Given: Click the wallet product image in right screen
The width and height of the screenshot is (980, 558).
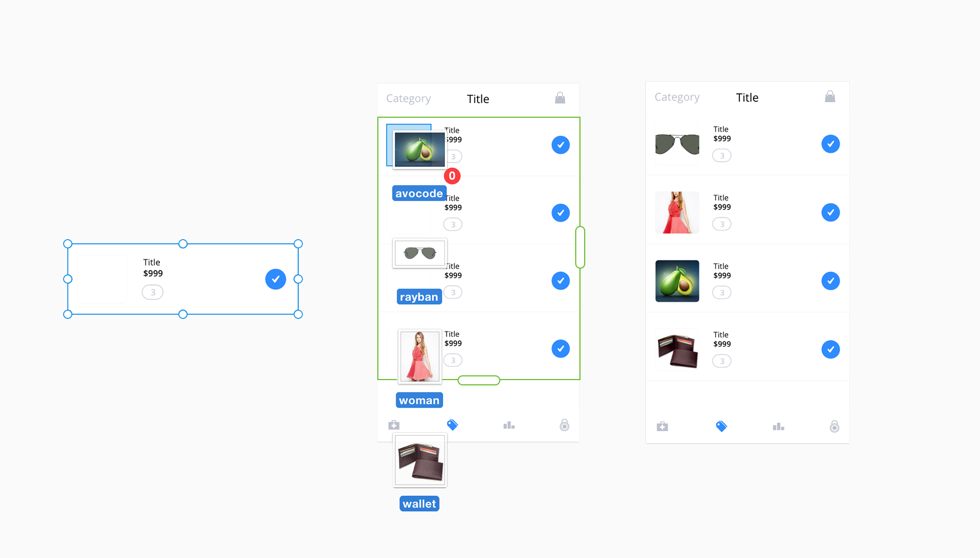Looking at the screenshot, I should tap(677, 349).
